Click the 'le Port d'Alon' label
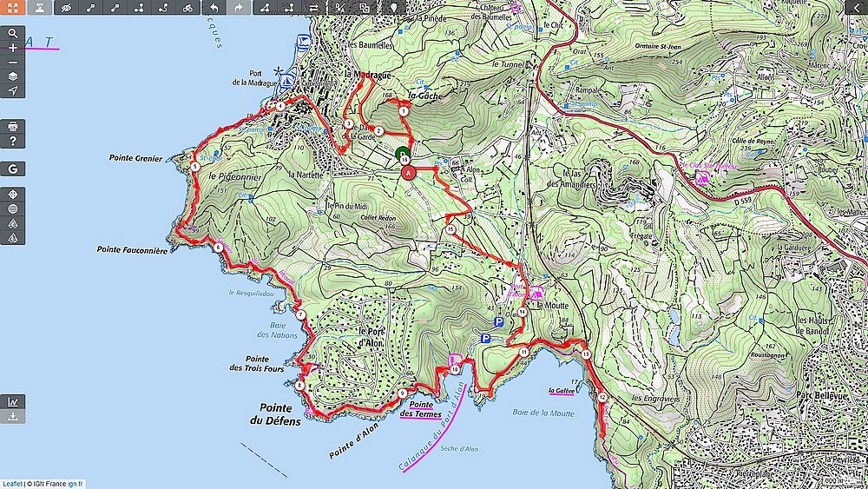Image resolution: width=868 pixels, height=489 pixels. pos(371,337)
